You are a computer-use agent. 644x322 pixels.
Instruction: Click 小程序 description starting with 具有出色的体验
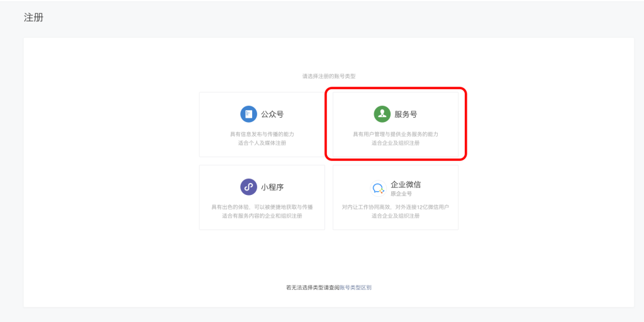tap(262, 207)
